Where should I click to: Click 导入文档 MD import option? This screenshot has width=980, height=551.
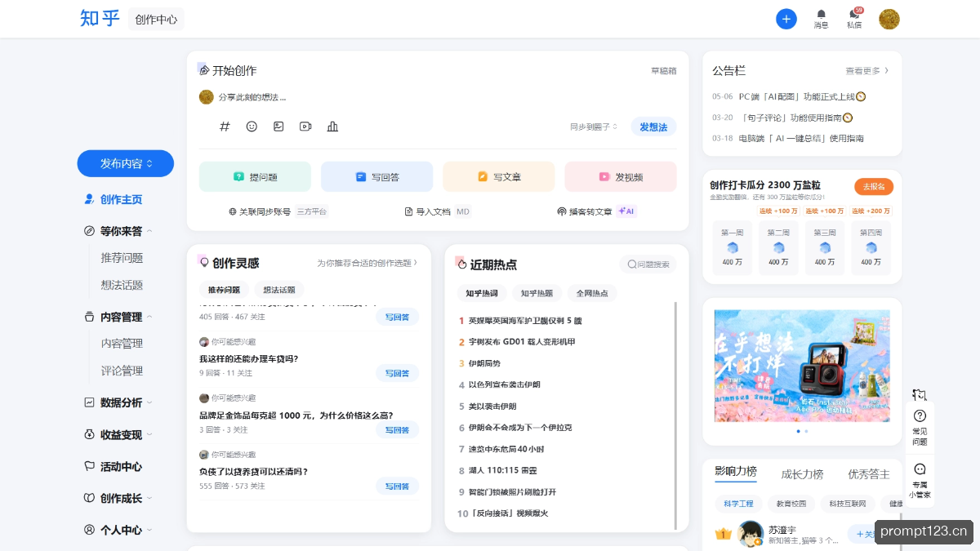[438, 211]
